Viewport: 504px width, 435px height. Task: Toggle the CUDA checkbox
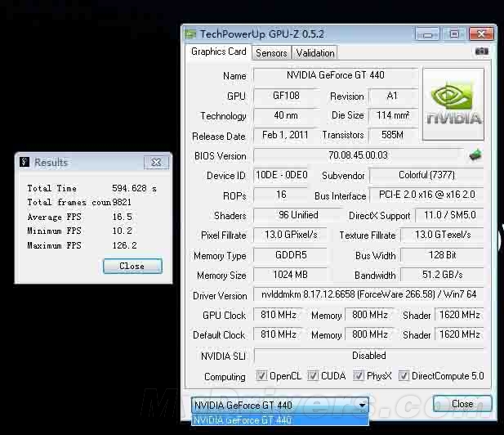(x=313, y=375)
